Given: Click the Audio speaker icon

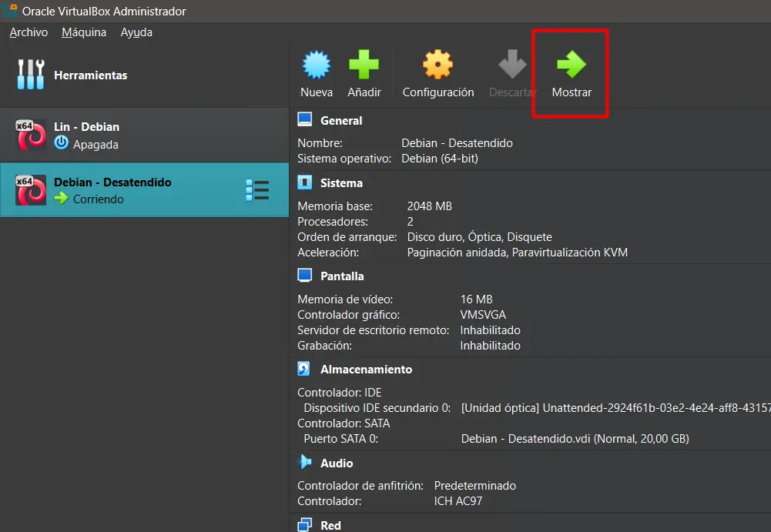Looking at the screenshot, I should click(304, 463).
